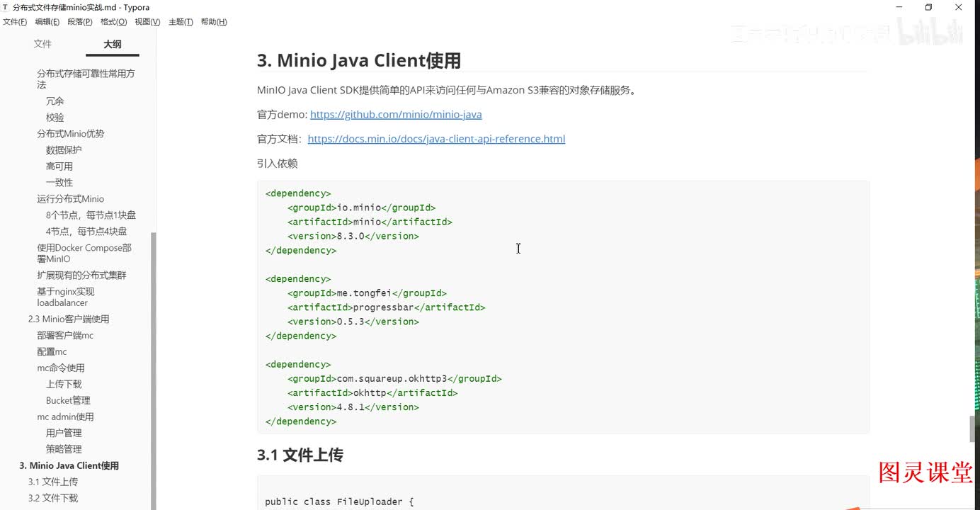Switch to the 大纲 sidebar tab
This screenshot has width=980, height=510.
(x=112, y=44)
